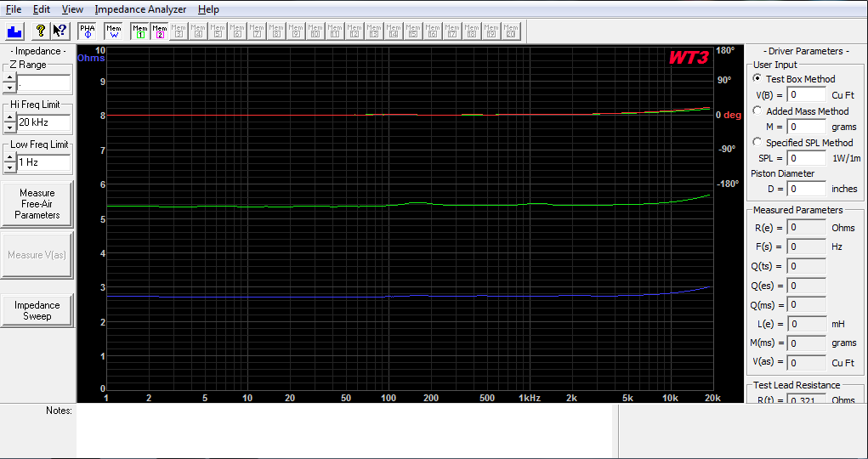Toggle the Mem W working memory icon
Viewport: 868px width, 459px height.
click(x=113, y=31)
